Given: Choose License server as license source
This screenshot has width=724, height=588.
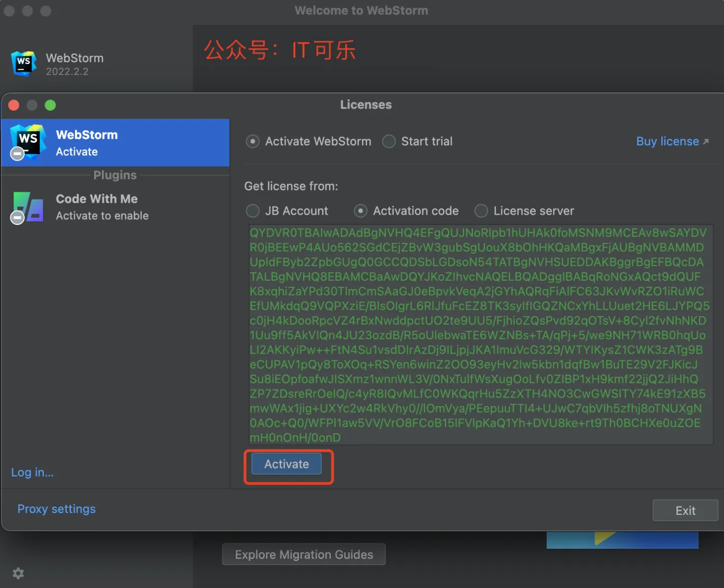Looking at the screenshot, I should 481,210.
